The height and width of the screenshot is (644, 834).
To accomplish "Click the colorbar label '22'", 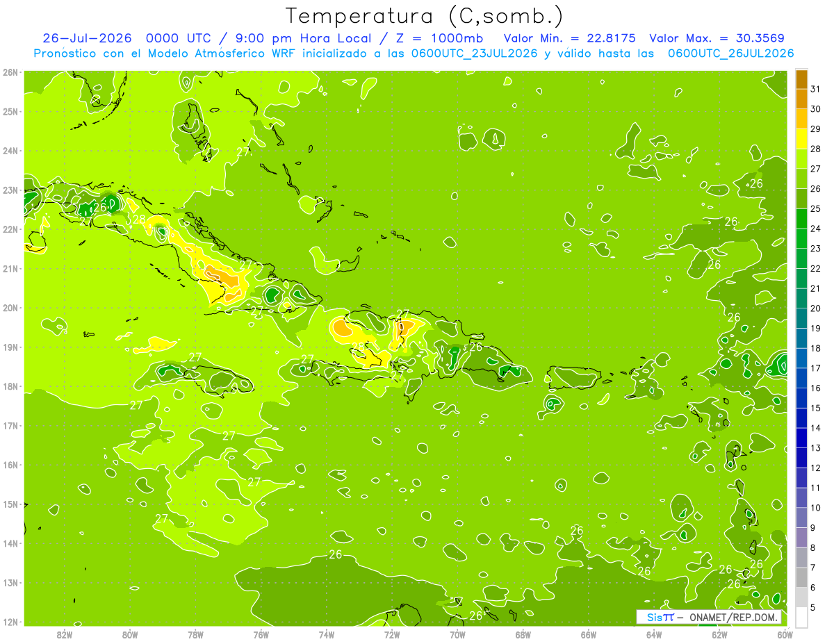I will [816, 268].
